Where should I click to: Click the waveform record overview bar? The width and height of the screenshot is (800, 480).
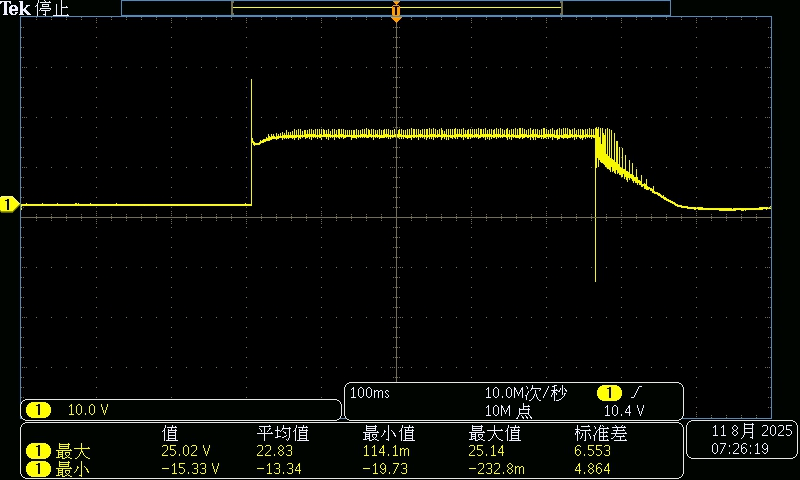pos(396,7)
